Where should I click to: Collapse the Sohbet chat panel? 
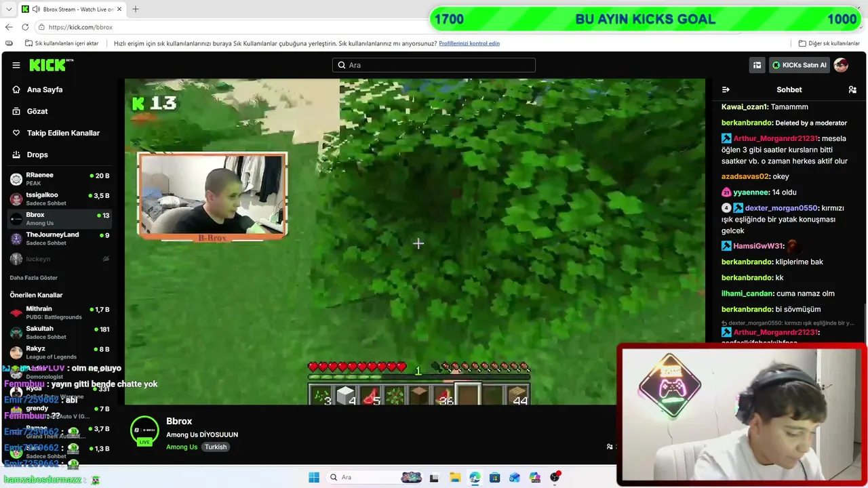(x=726, y=89)
